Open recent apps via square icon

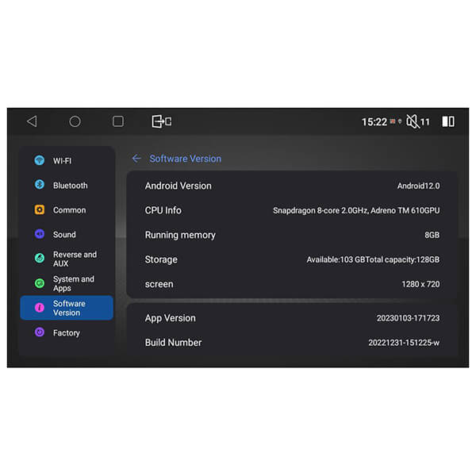pyautogui.click(x=118, y=121)
